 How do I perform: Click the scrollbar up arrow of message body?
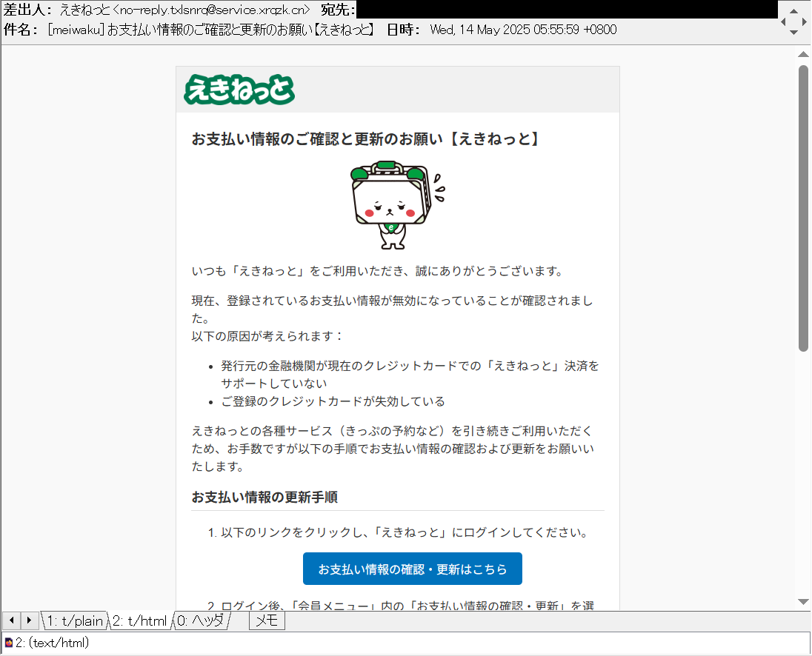pos(803,54)
